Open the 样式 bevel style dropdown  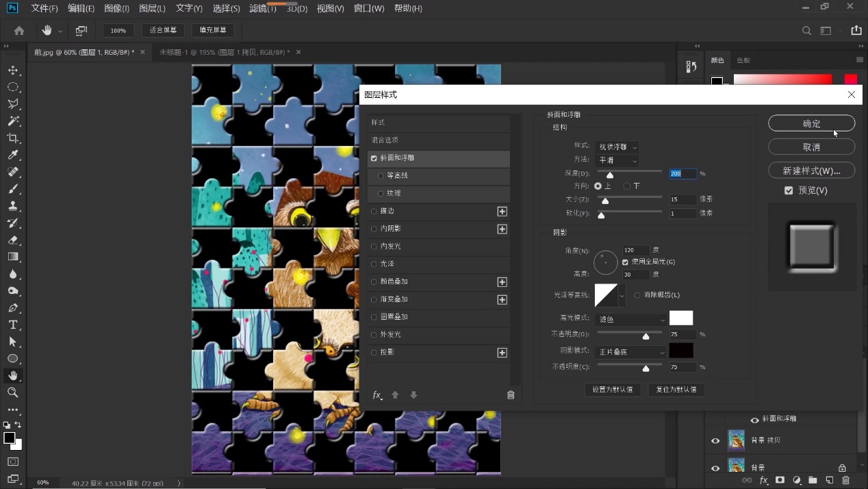[616, 147]
